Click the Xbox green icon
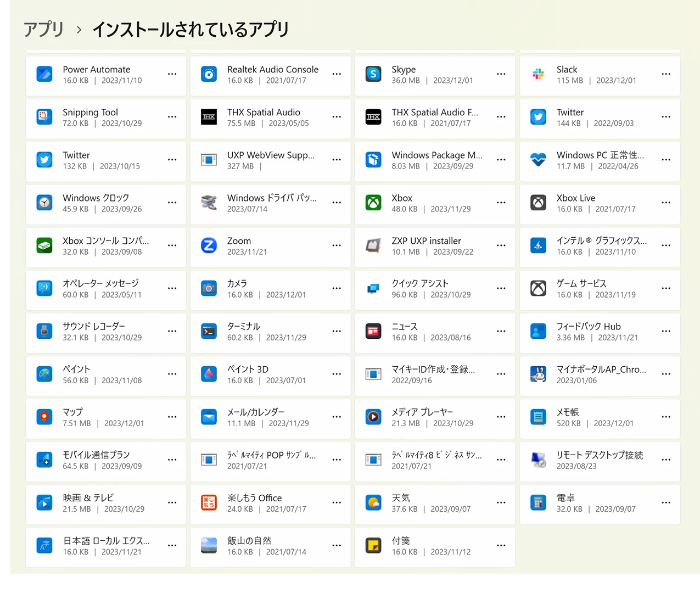The image size is (700, 593). click(x=373, y=203)
